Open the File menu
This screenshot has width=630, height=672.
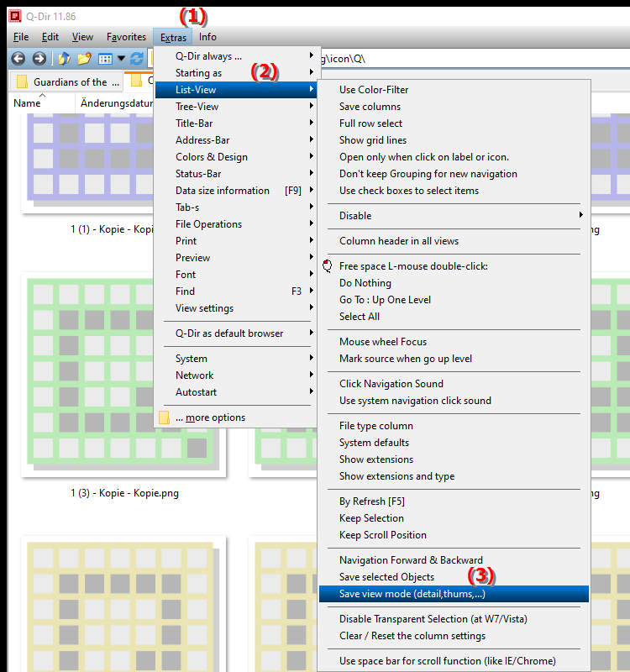pos(21,37)
